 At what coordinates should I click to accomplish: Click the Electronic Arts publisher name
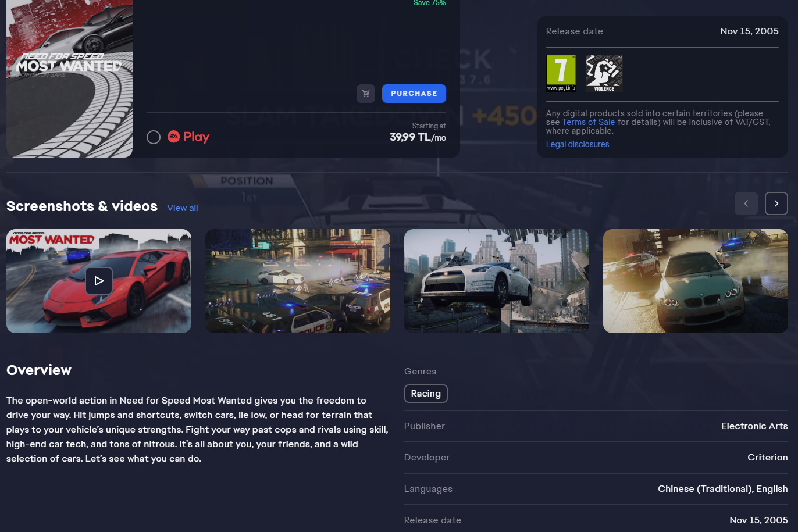click(x=754, y=426)
